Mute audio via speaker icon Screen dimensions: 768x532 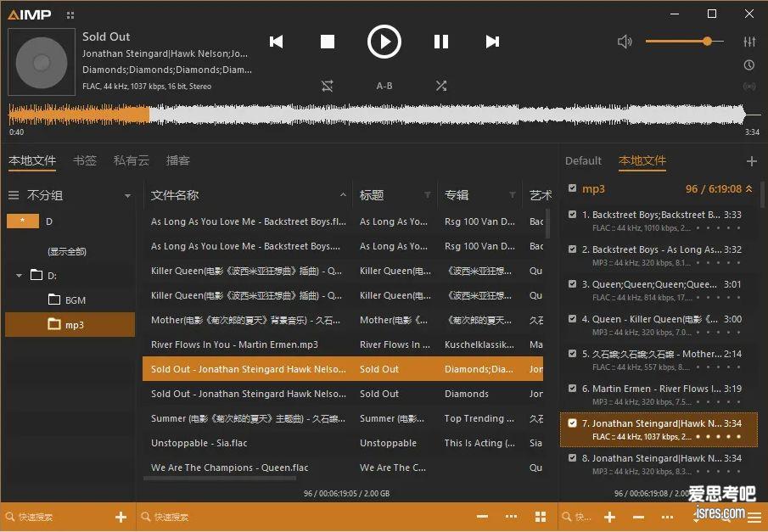tap(625, 42)
